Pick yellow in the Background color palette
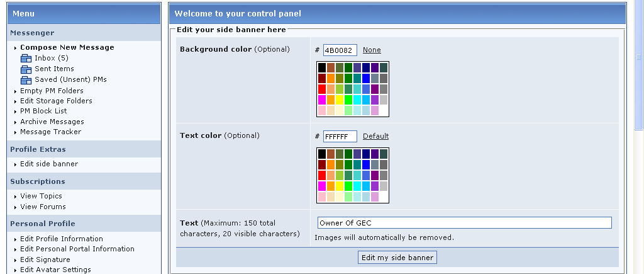Screen dimensions: 644x274 pos(340,100)
